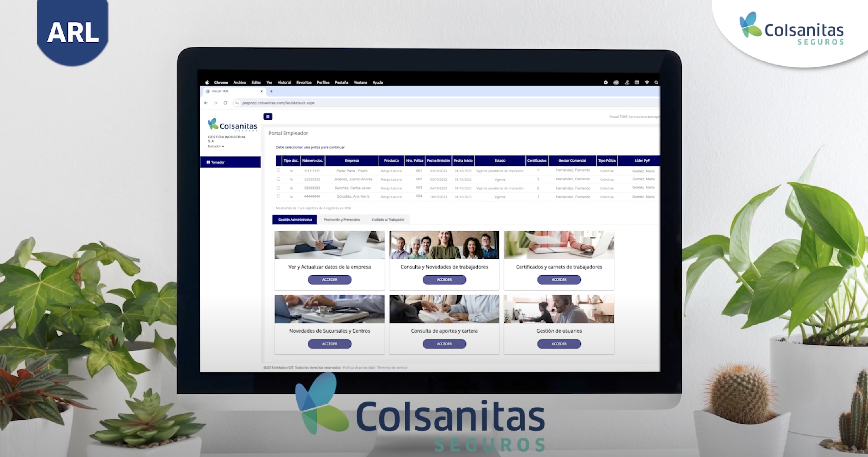Expand the Tomador role dropdown
Viewport: 868px width, 457px height.
tap(216, 146)
